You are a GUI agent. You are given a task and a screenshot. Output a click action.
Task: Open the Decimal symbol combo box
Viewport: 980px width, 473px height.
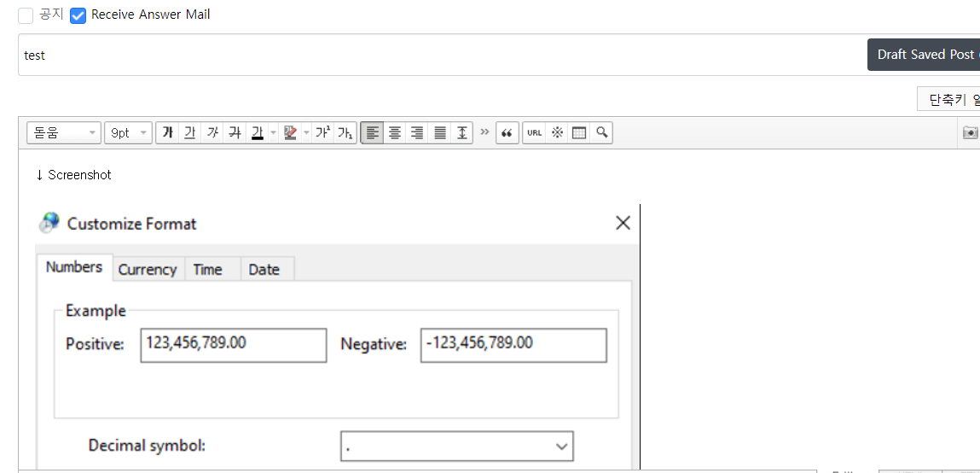(457, 446)
